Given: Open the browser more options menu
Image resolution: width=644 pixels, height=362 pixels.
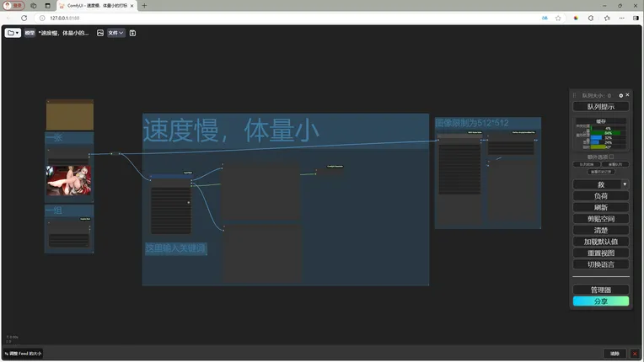Looking at the screenshot, I should [623, 18].
